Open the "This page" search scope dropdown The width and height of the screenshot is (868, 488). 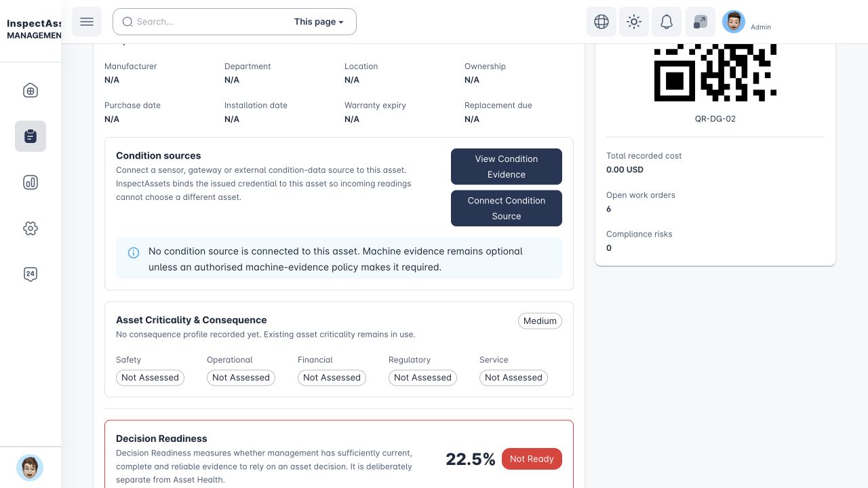[x=319, y=22]
